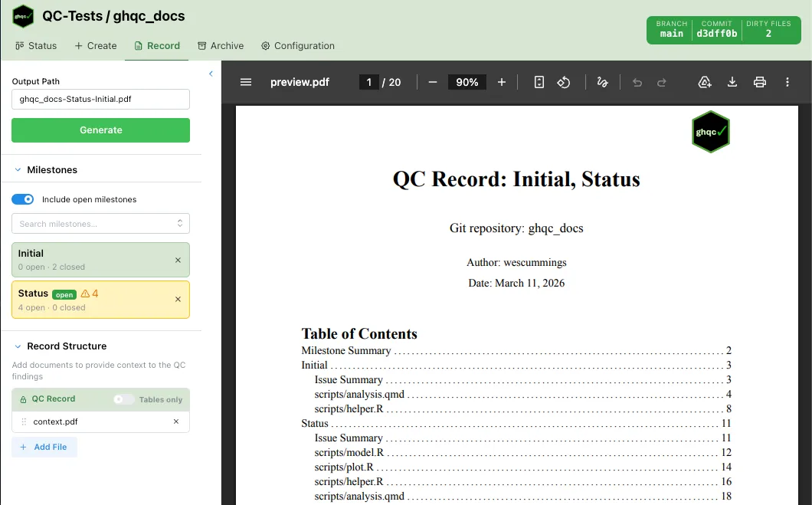Switch to the Archive tab
Viewport: 812px width, 505px height.
221,46
